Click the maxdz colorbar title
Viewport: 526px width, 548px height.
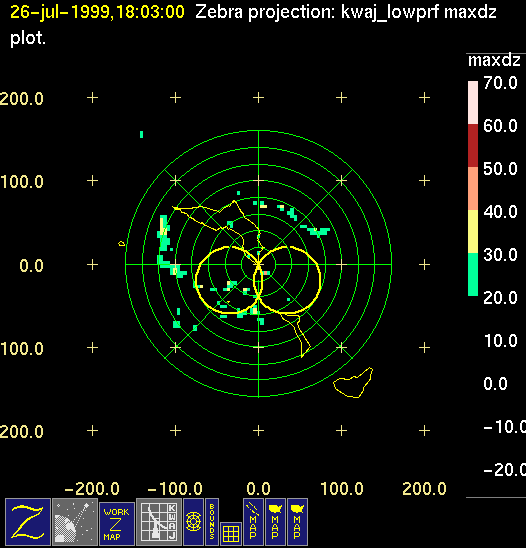[x=494, y=60]
